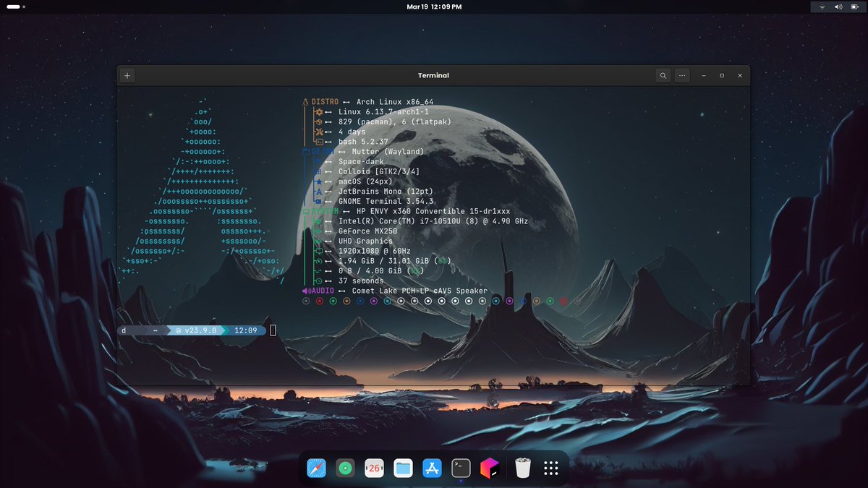Click the 0 B / 4.00 GiB swap line

click(x=381, y=271)
